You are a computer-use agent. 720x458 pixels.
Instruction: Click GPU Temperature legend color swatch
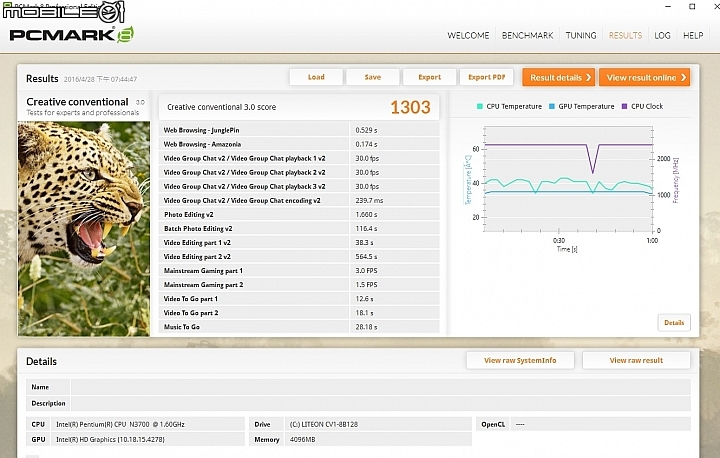point(551,106)
